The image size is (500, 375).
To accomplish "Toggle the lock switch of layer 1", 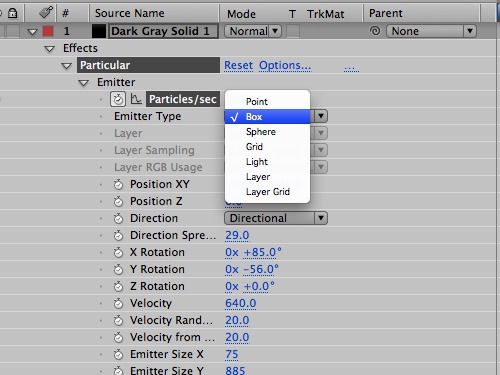I will [13, 31].
